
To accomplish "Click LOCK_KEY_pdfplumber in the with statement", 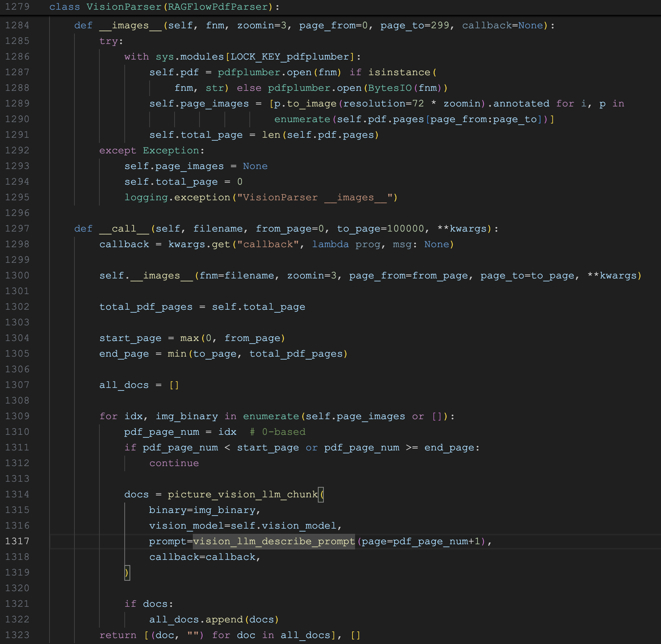I will coord(290,57).
